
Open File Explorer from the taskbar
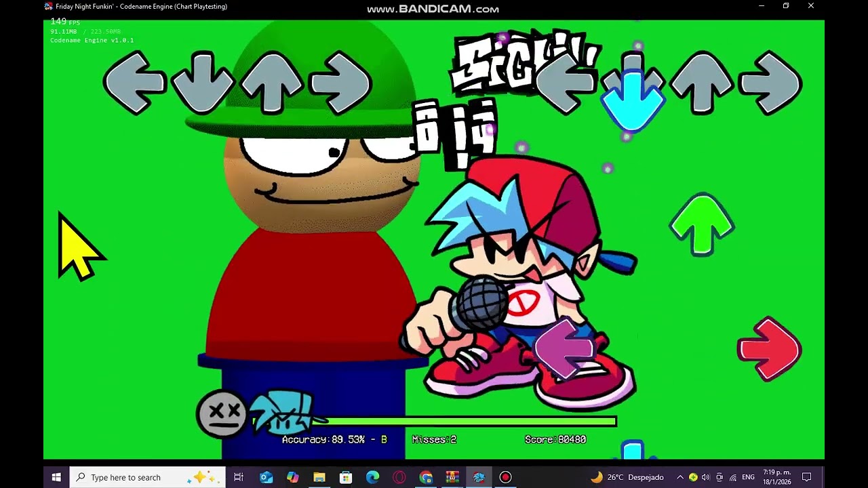pos(319,477)
